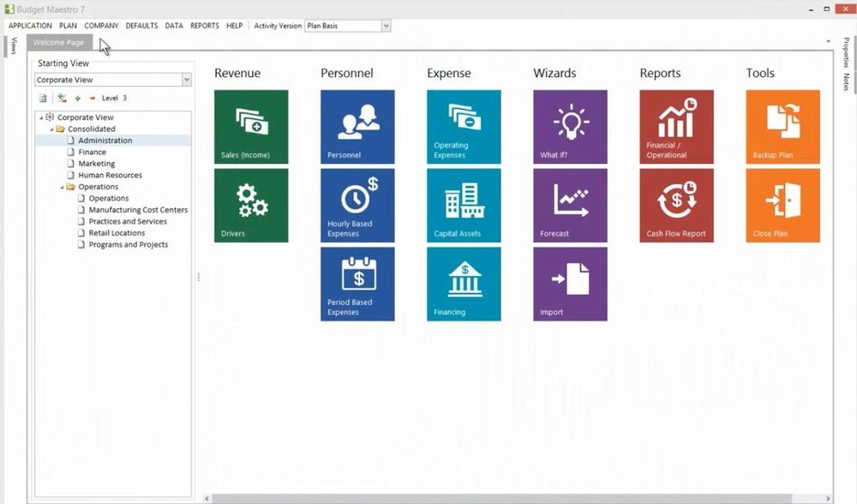857x504 pixels.
Task: Select Finance in the tree
Action: (x=92, y=152)
